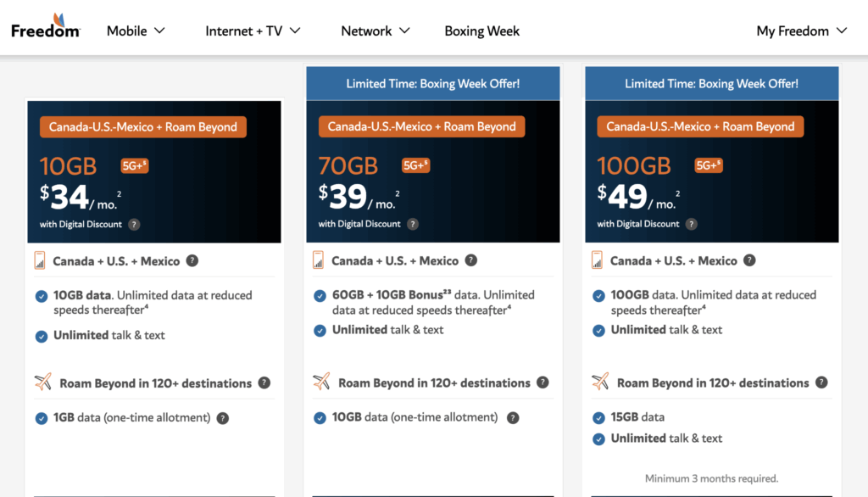Click 'with Digital Discount' on the $49 plan
The height and width of the screenshot is (497, 868).
pyautogui.click(x=637, y=224)
